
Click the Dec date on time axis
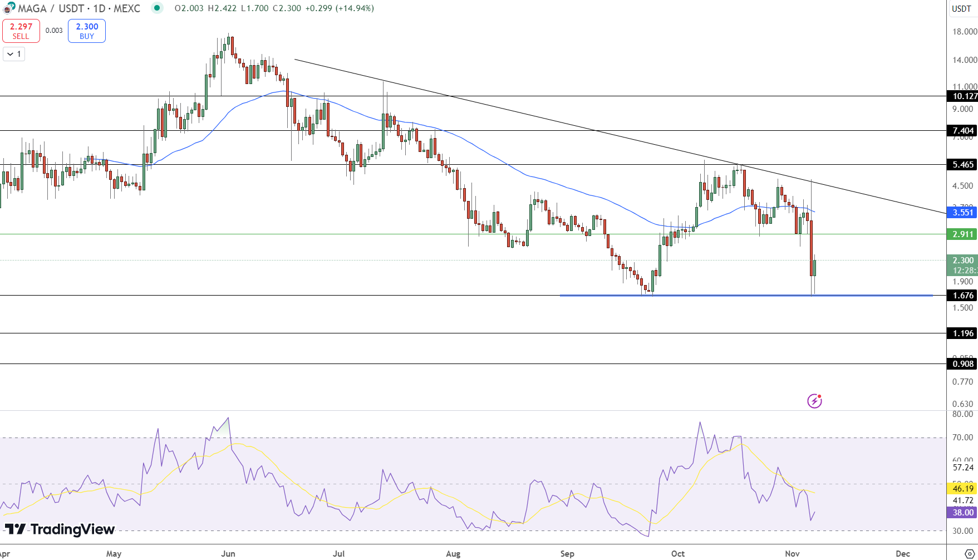(x=903, y=553)
